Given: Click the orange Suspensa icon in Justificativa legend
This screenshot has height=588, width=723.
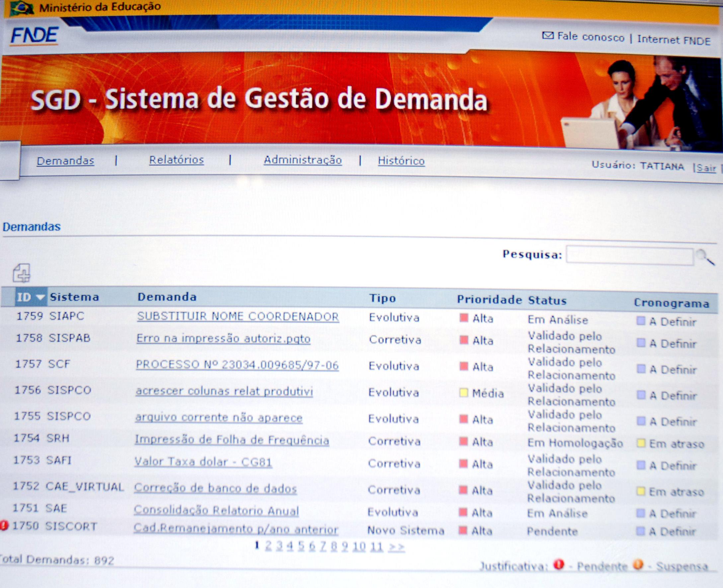Looking at the screenshot, I should [638, 565].
